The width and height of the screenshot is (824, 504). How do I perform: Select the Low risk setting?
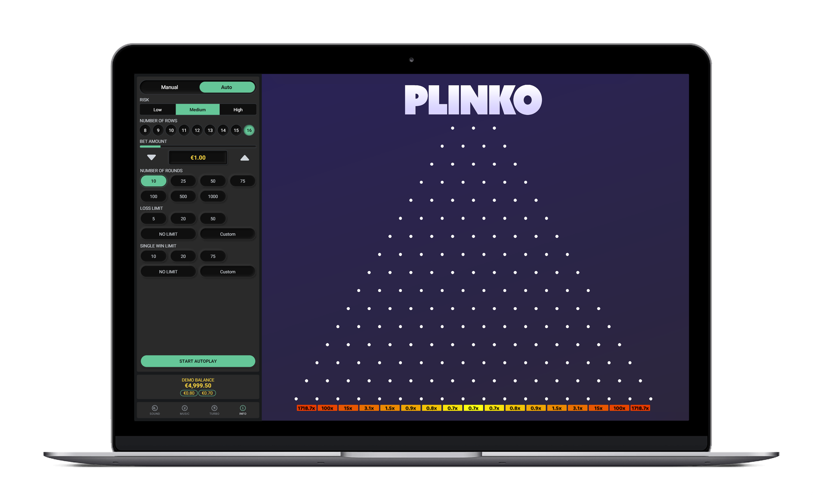(156, 110)
